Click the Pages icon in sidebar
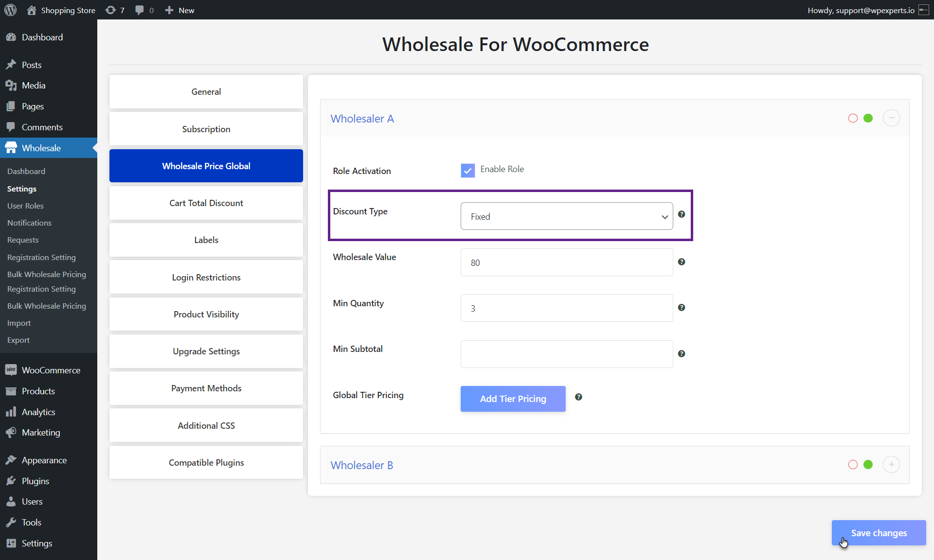This screenshot has height=560, width=934. [x=11, y=106]
